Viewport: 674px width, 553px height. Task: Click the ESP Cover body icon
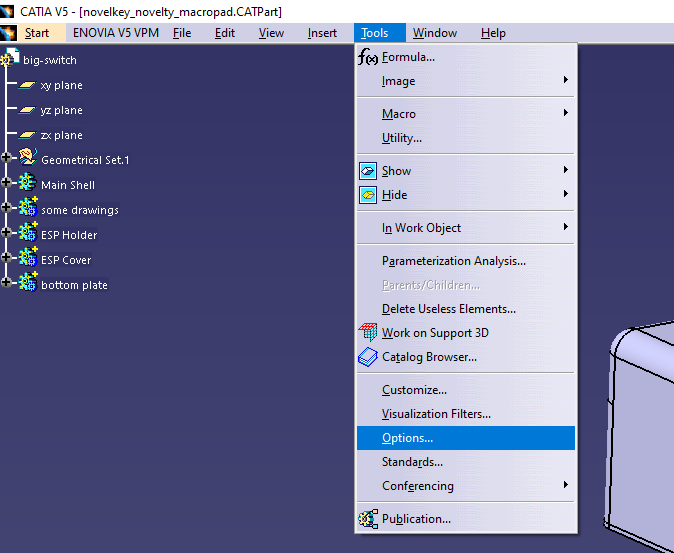coord(28,257)
